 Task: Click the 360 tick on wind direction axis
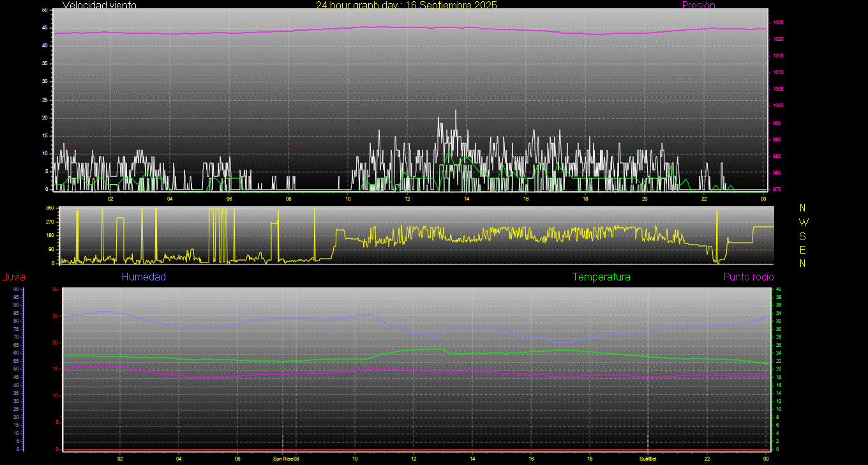(x=50, y=208)
